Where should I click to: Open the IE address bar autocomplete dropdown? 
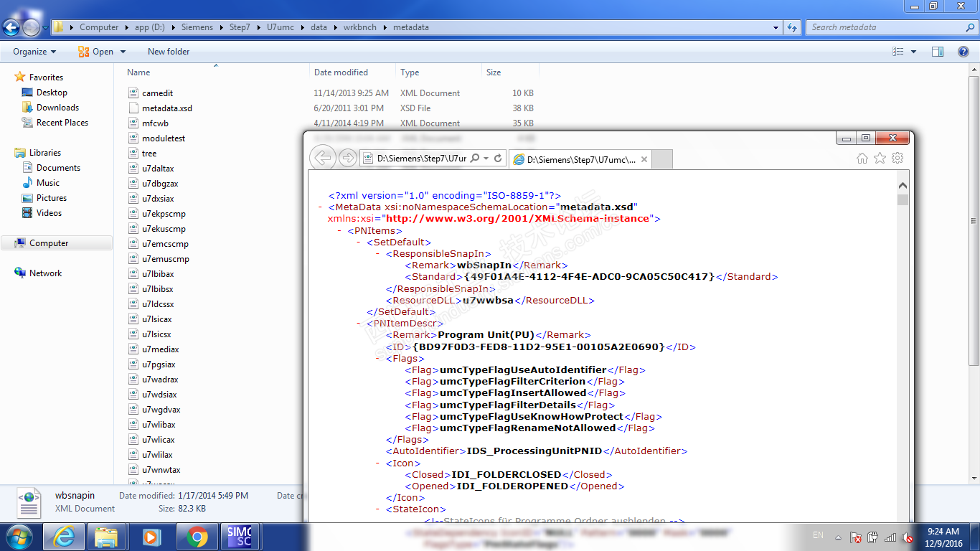[486, 158]
